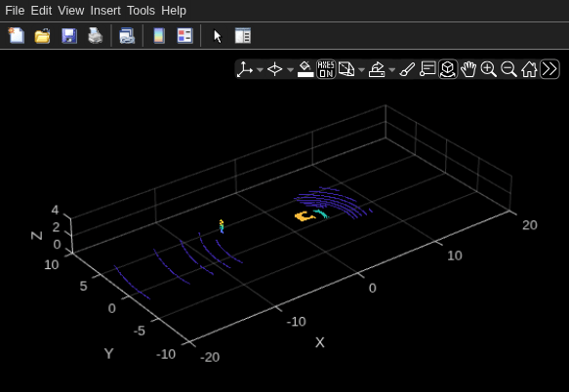The height and width of the screenshot is (392, 569).
Task: Expand the dropdown beside the export icon
Action: (392, 69)
